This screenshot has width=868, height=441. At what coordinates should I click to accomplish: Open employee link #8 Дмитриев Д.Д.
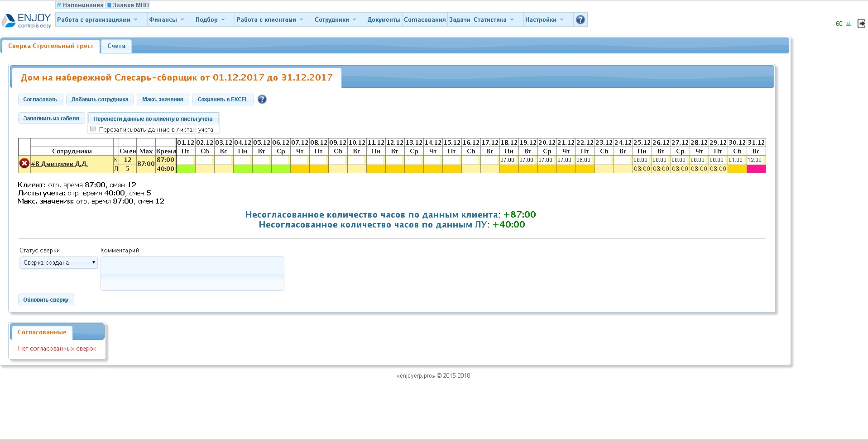59,164
